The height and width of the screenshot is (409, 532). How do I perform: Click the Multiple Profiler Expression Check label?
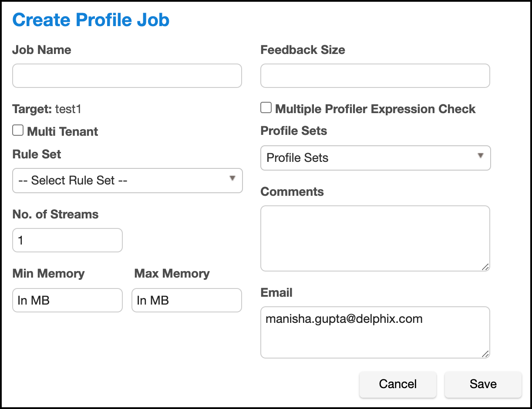(x=375, y=109)
